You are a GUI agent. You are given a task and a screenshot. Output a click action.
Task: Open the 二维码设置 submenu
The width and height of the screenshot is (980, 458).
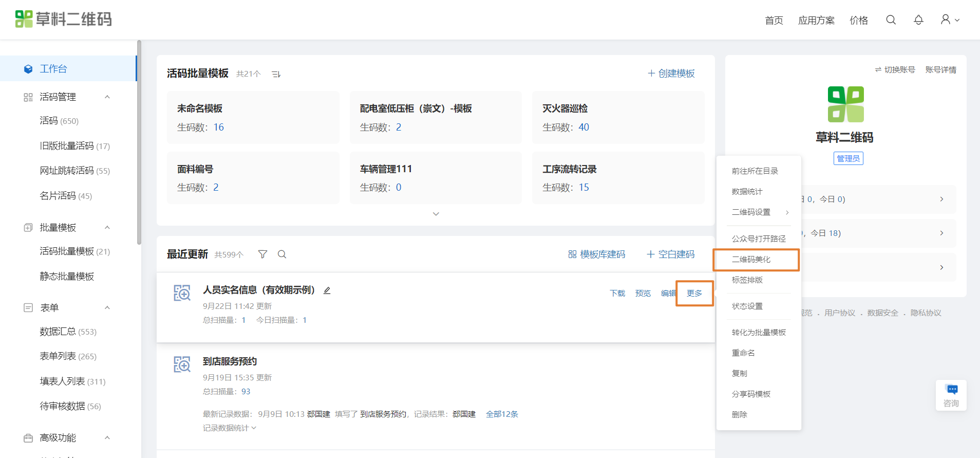pos(759,212)
